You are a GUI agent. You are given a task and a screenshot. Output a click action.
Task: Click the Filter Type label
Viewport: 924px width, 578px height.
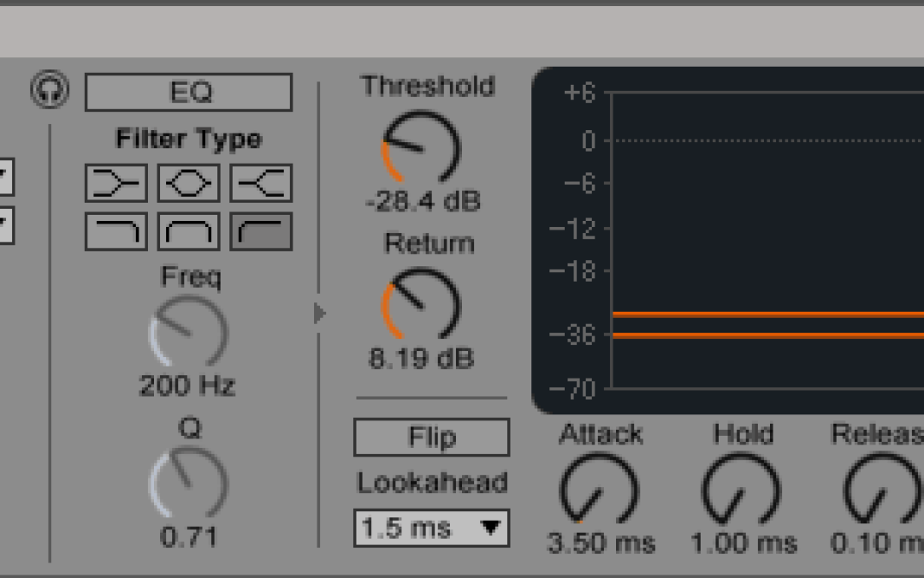coord(189,140)
